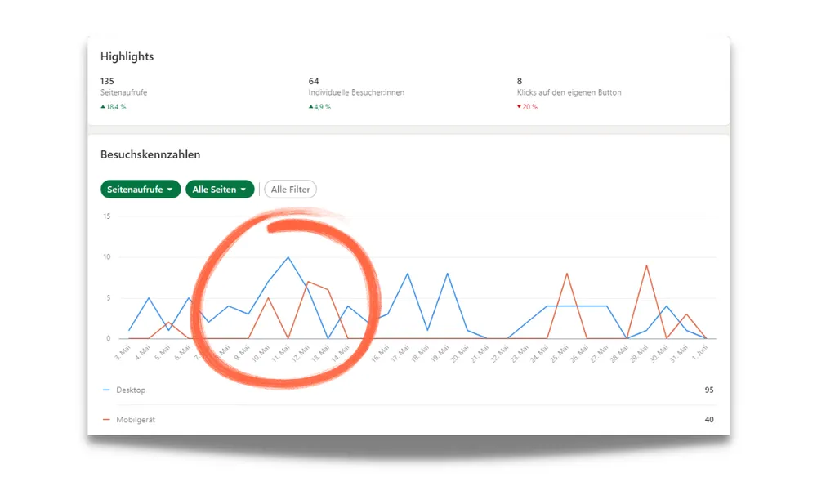817x504 pixels.
Task: Click the Klicks auf den eigenen Button label
Action: [x=569, y=92]
